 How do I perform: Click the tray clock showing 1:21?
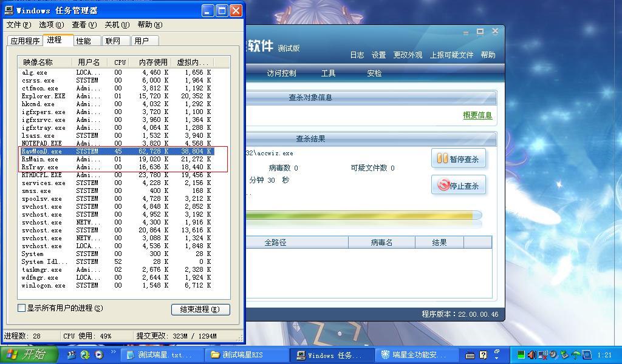[604, 355]
